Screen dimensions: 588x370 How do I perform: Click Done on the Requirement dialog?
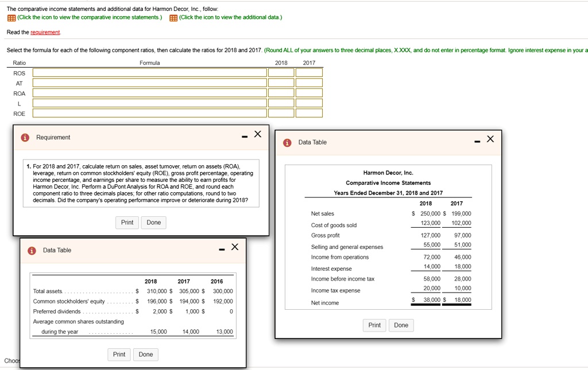click(153, 223)
